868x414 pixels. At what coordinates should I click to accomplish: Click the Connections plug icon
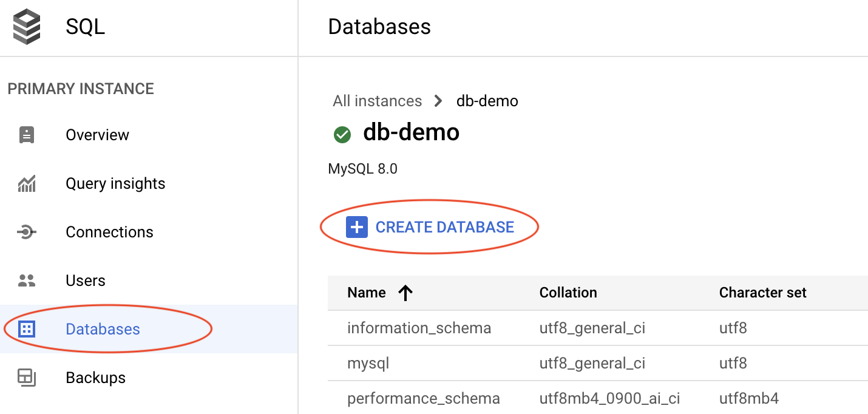27,231
